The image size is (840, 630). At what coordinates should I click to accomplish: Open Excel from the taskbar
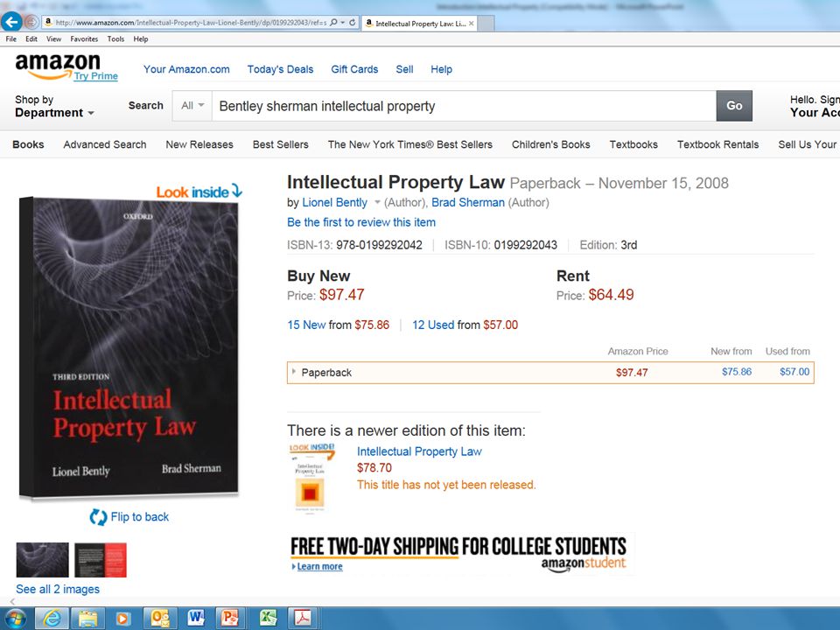pyautogui.click(x=266, y=619)
